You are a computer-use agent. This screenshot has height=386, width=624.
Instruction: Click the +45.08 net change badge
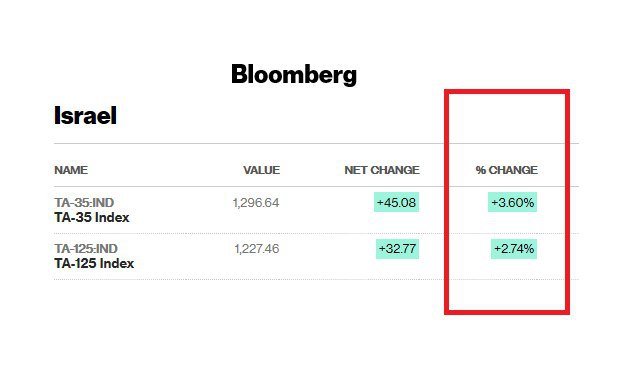pyautogui.click(x=396, y=202)
